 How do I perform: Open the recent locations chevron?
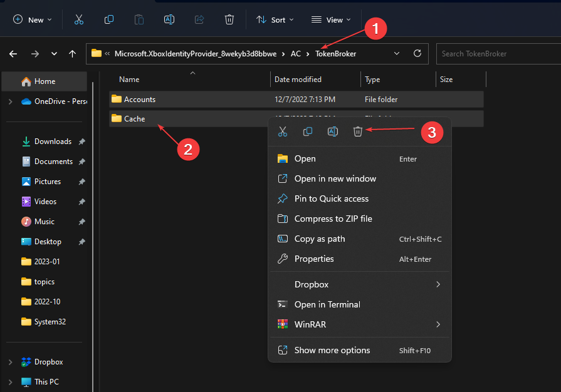click(x=54, y=54)
